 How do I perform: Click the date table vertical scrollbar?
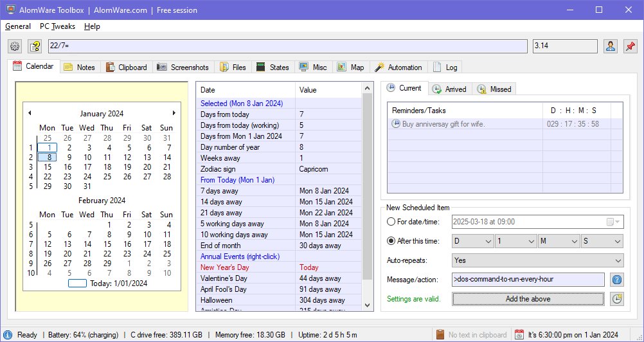(x=368, y=193)
